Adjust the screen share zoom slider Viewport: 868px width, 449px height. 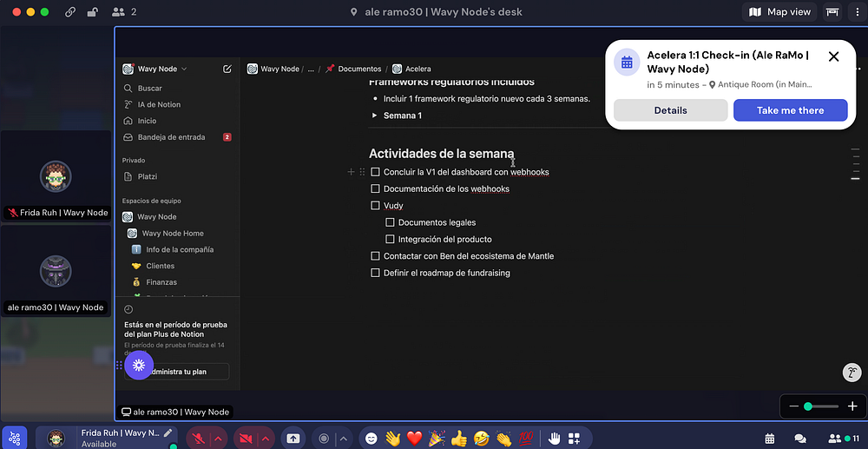821,406
